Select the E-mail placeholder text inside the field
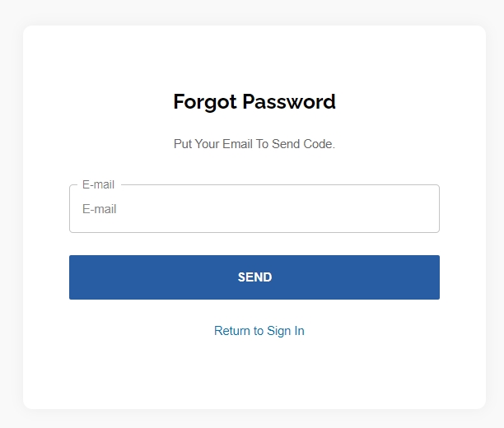 click(x=100, y=209)
